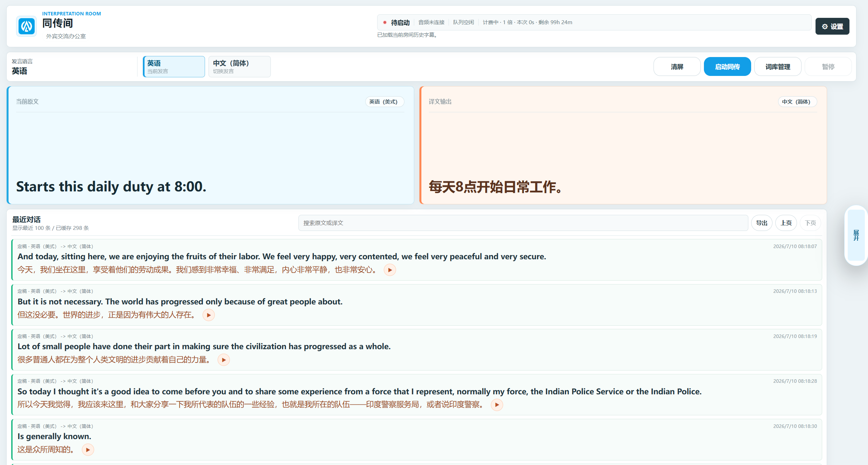The height and width of the screenshot is (465, 868).
Task: Switch speaking language to 中文（简体）
Action: coord(239,66)
